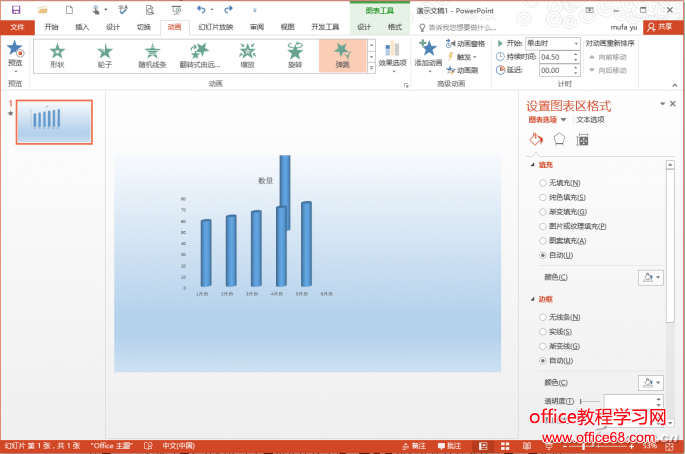Choose 渐变填充 (Gradient fill) option
Image resolution: width=685 pixels, height=454 pixels.
(x=543, y=212)
